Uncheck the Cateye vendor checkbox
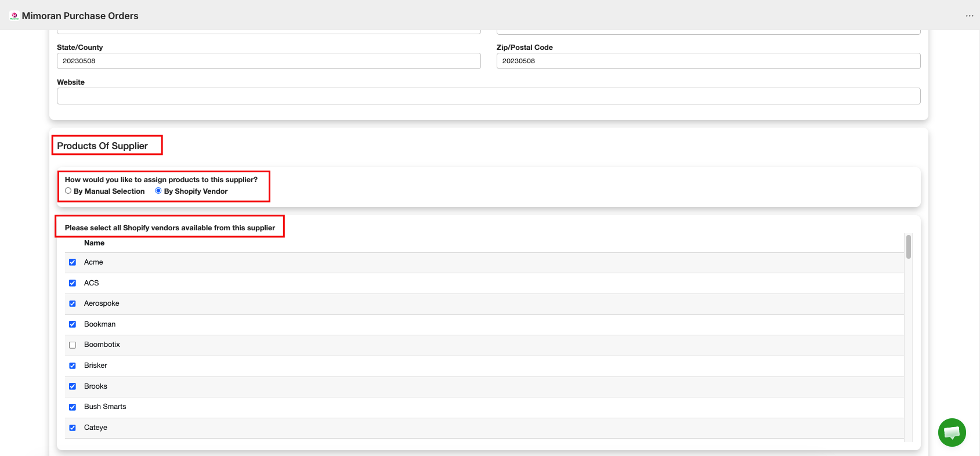The width and height of the screenshot is (980, 456). (73, 428)
